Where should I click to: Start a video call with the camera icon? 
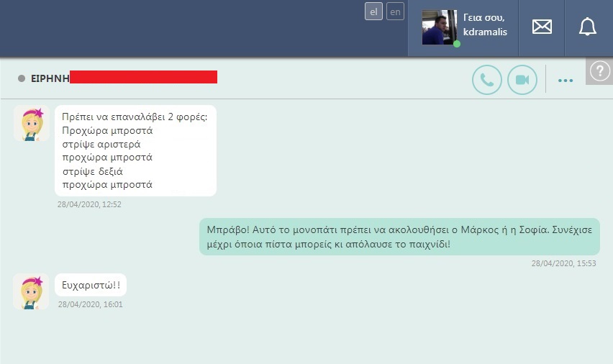pos(522,80)
